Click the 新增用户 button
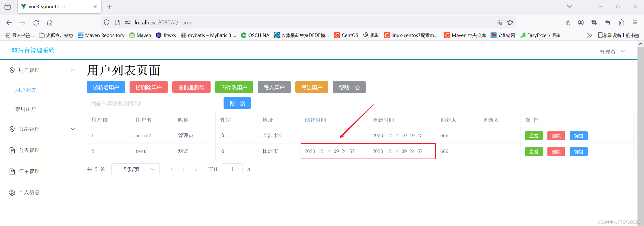Viewport: 644px width, 226px height. [106, 87]
